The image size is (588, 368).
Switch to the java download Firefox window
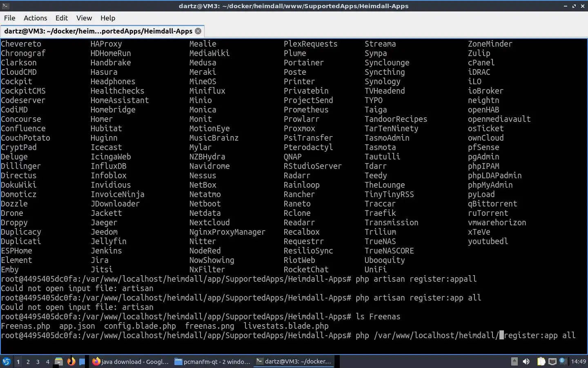click(130, 361)
